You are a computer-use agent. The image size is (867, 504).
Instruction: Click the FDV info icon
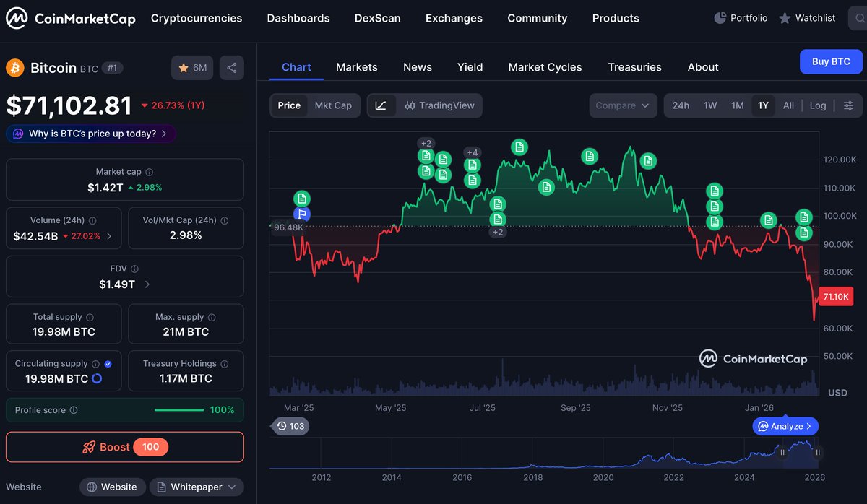[x=135, y=269]
